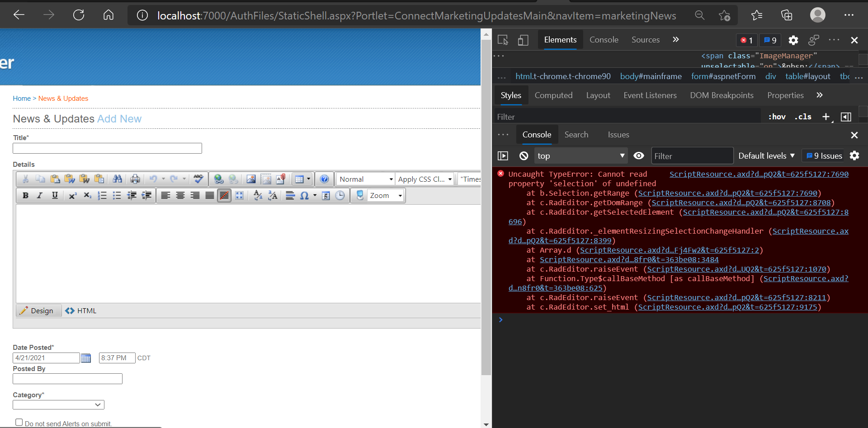Open the date picker calendar icon
Image resolution: width=868 pixels, height=428 pixels.
click(x=86, y=358)
